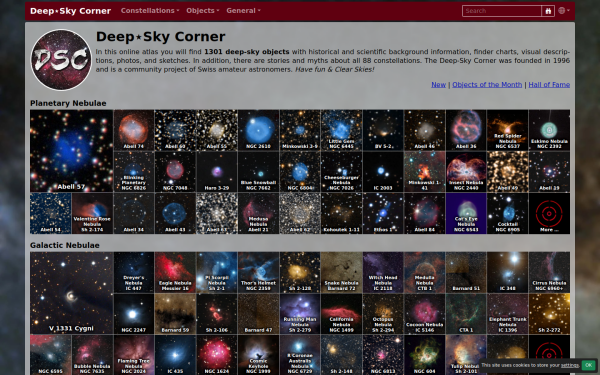
Task: Open Cocktail NGC 6905 thumbnail
Action: pyautogui.click(x=507, y=213)
